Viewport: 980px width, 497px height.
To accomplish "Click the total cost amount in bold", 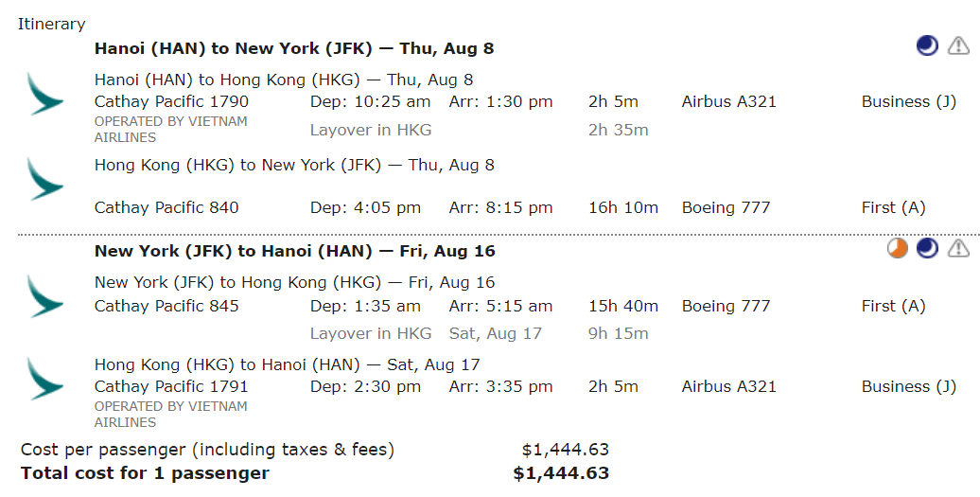I will pyautogui.click(x=561, y=473).
